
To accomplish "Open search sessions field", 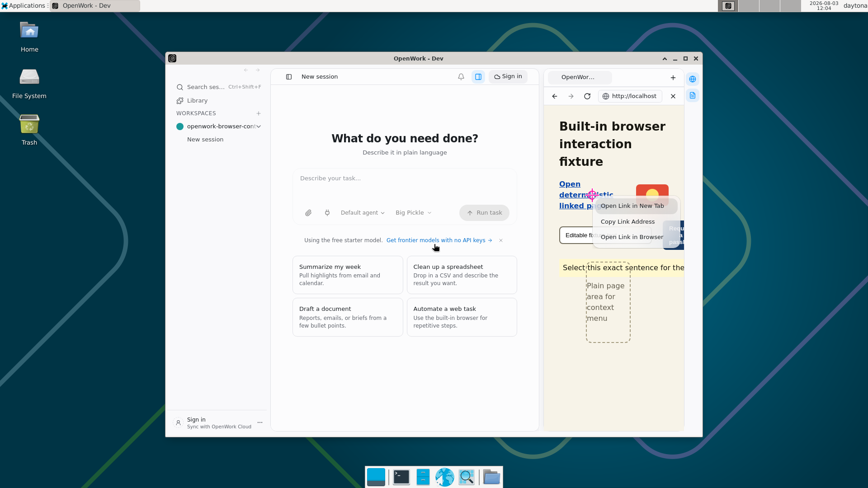I will (218, 87).
